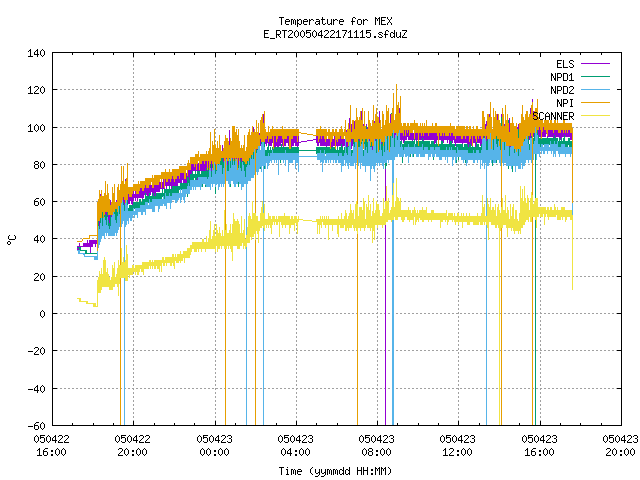Image resolution: width=640 pixels, height=480 pixels.
Task: Click the NPD2 legend label
Action: pos(562,90)
